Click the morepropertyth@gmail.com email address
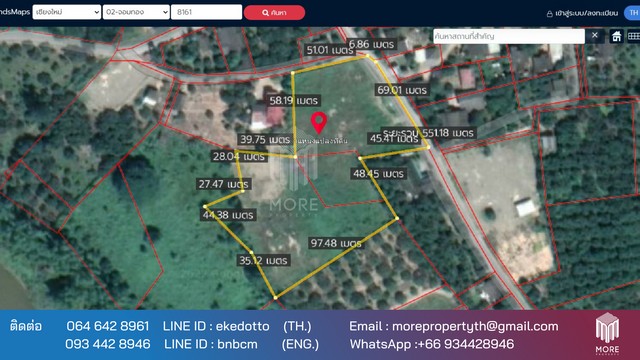This screenshot has height=360, width=640. [x=475, y=326]
